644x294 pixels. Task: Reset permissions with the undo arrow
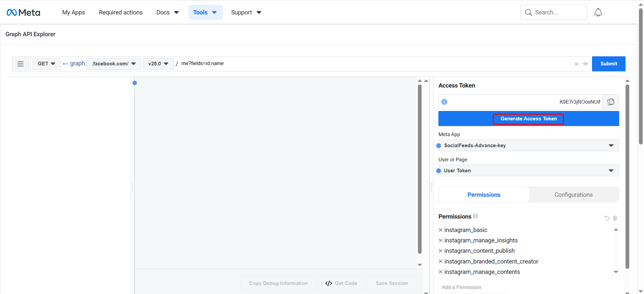[x=607, y=218]
